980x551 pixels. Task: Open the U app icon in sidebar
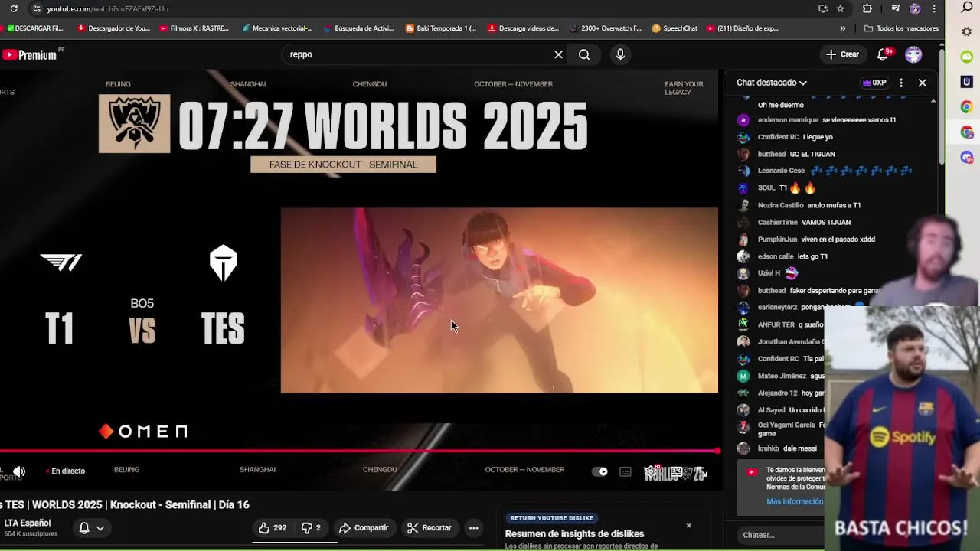pos(967,82)
